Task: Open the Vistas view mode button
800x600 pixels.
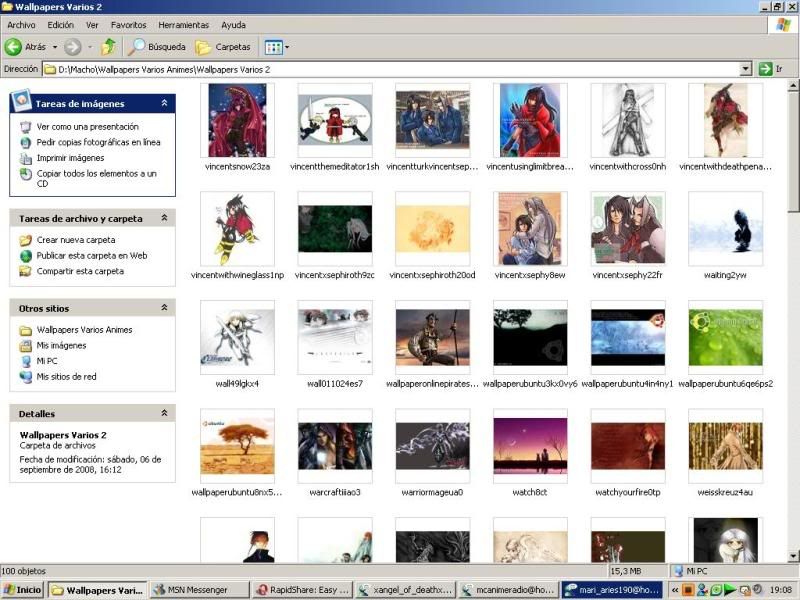Action: pos(273,47)
